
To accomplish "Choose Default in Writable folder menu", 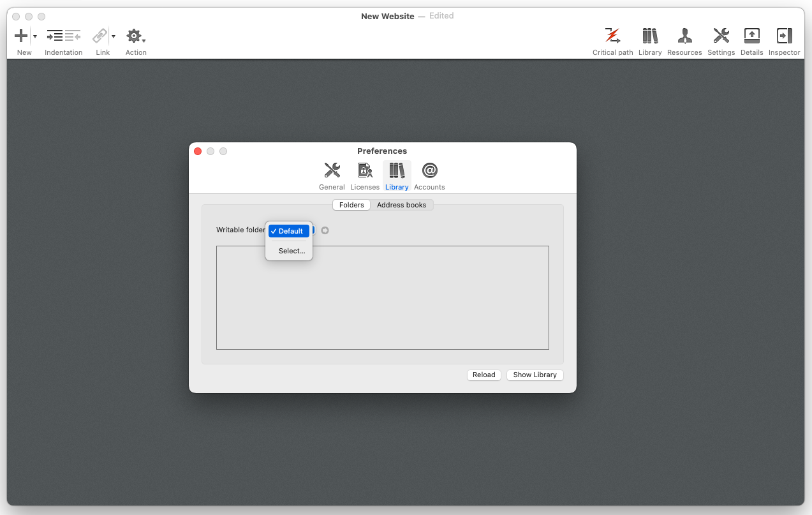I will click(290, 231).
